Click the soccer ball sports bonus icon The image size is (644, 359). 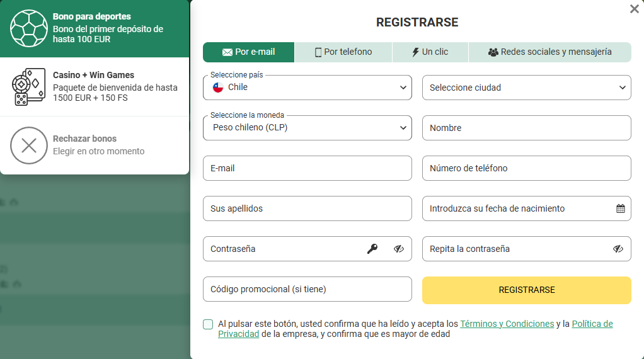[29, 28]
